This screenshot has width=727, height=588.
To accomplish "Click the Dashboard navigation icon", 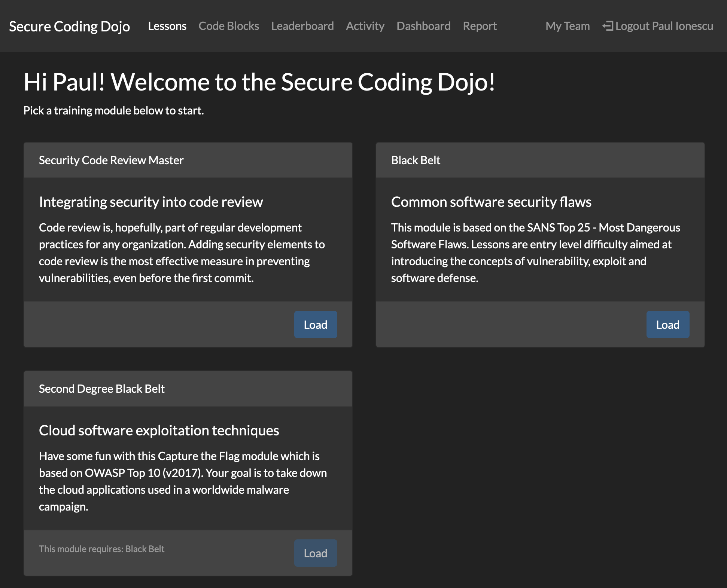I will point(423,25).
